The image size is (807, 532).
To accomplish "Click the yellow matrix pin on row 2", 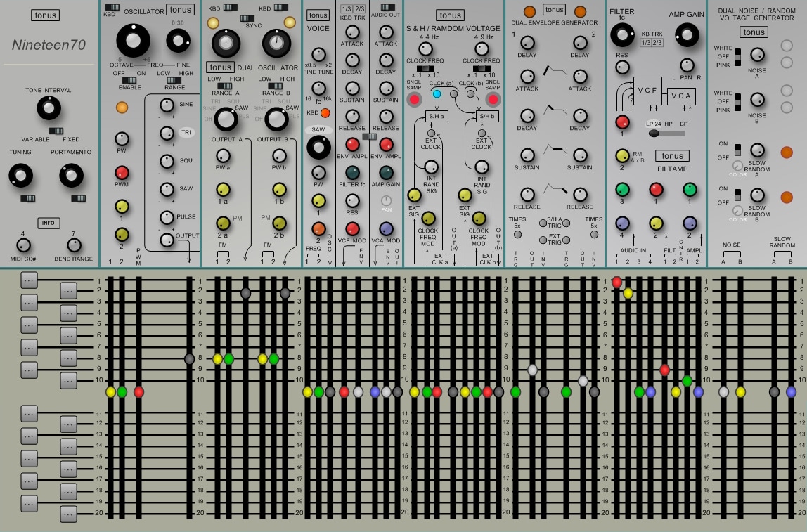I will point(628,293).
